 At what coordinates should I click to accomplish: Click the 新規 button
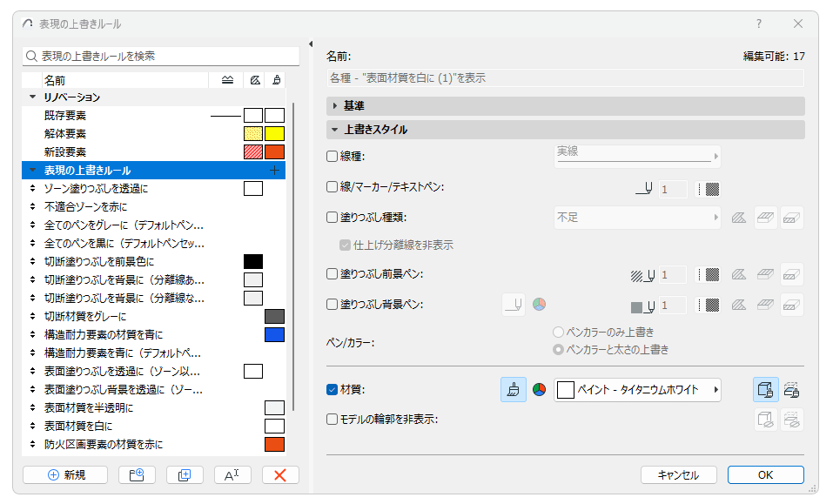pyautogui.click(x=66, y=475)
